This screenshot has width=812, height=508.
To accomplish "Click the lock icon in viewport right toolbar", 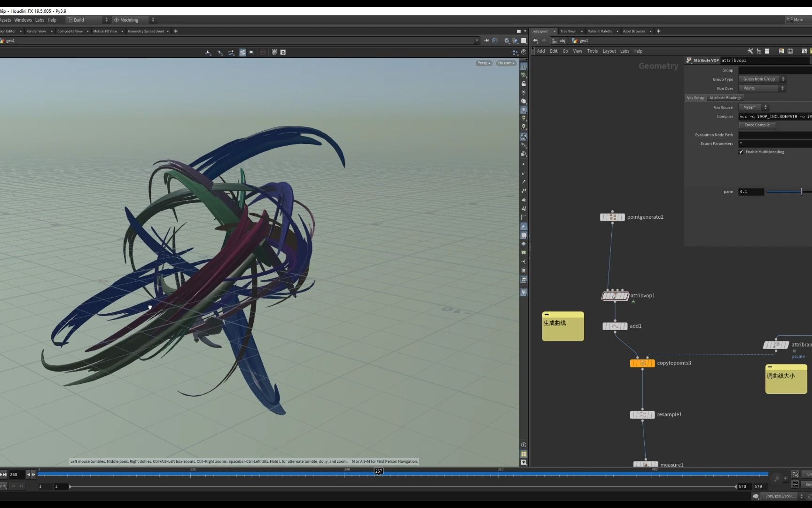I will pos(523,84).
